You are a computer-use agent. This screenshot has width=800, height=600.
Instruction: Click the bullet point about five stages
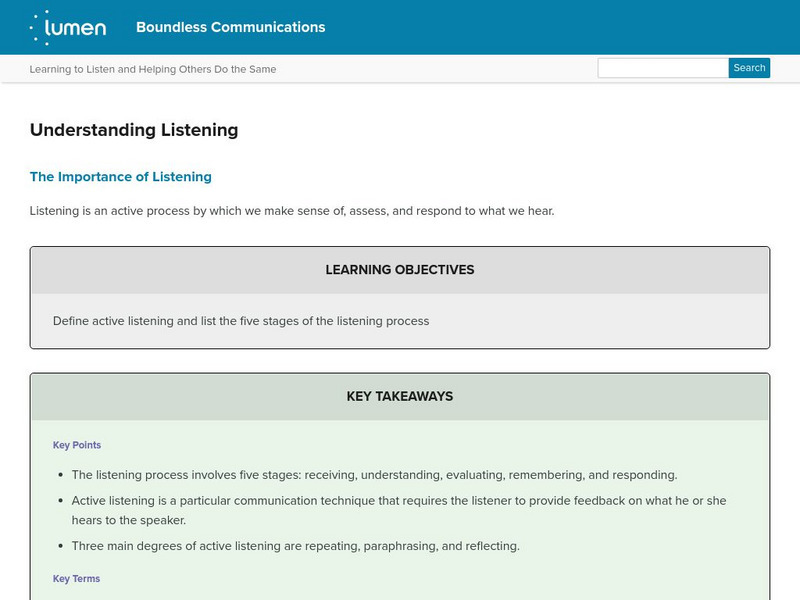(374, 475)
